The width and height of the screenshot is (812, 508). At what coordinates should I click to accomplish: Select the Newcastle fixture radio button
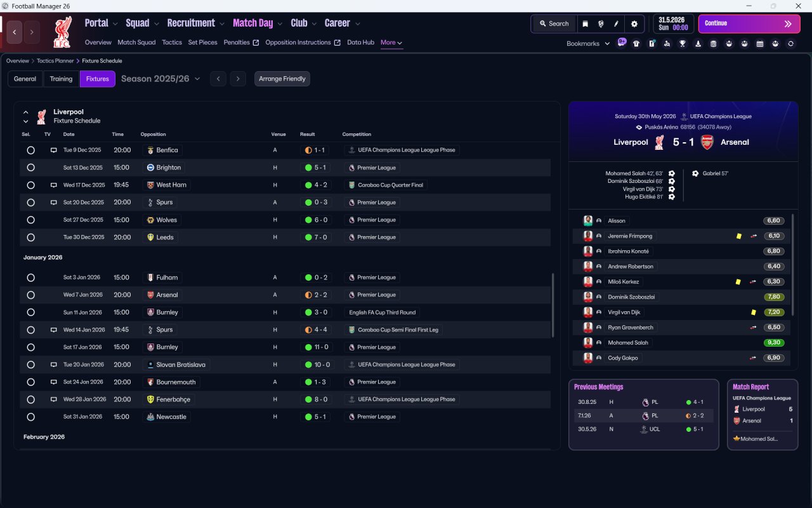[30, 417]
